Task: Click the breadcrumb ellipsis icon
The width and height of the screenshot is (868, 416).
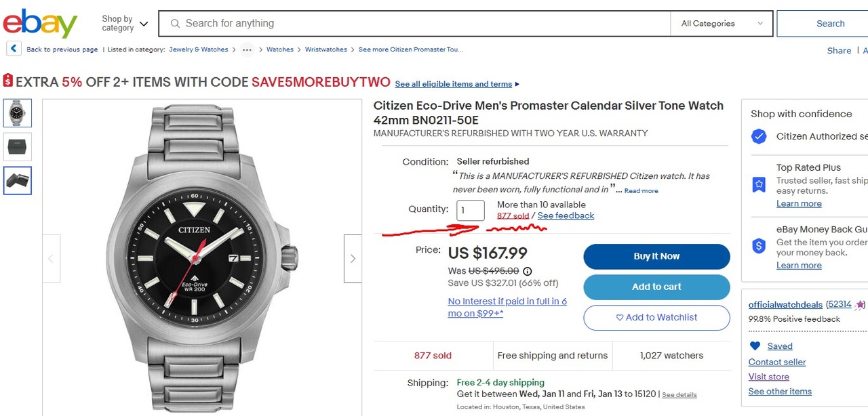Action: (247, 49)
